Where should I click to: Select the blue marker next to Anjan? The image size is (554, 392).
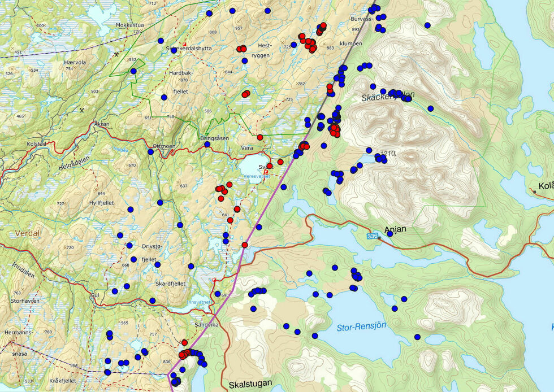click(x=389, y=233)
